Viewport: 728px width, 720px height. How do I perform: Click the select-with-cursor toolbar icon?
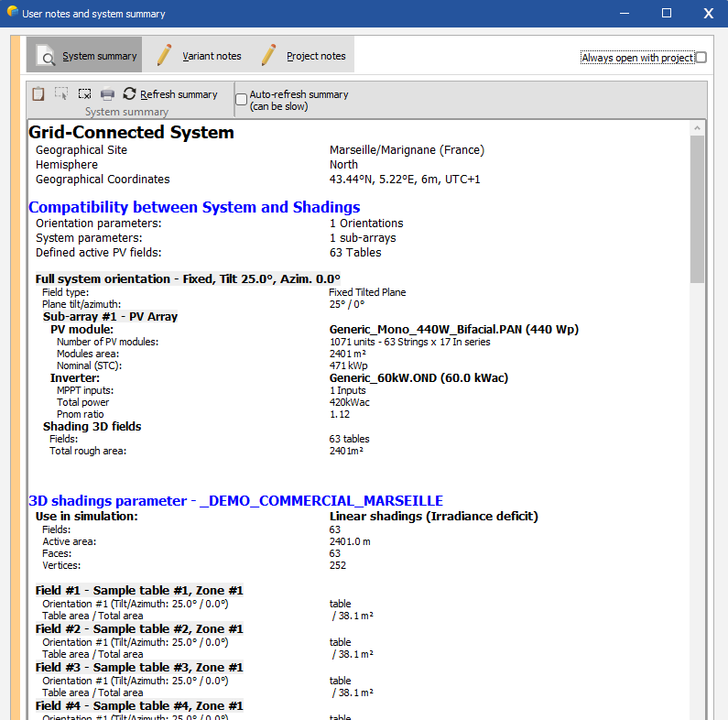click(61, 93)
